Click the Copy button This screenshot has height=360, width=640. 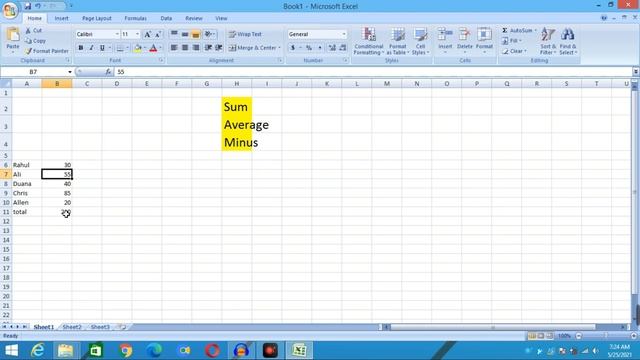[x=36, y=41]
